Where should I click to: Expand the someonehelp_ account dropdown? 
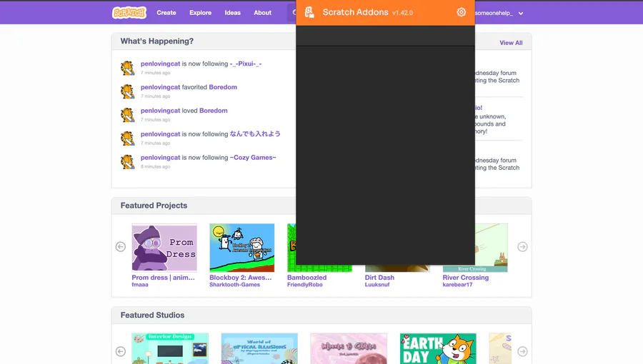pyautogui.click(x=521, y=13)
